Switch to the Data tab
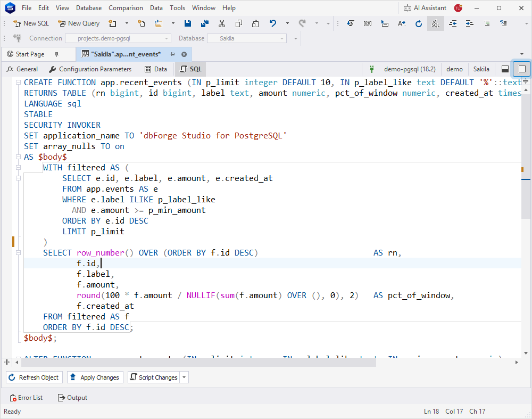This screenshot has width=532, height=419. coord(156,69)
